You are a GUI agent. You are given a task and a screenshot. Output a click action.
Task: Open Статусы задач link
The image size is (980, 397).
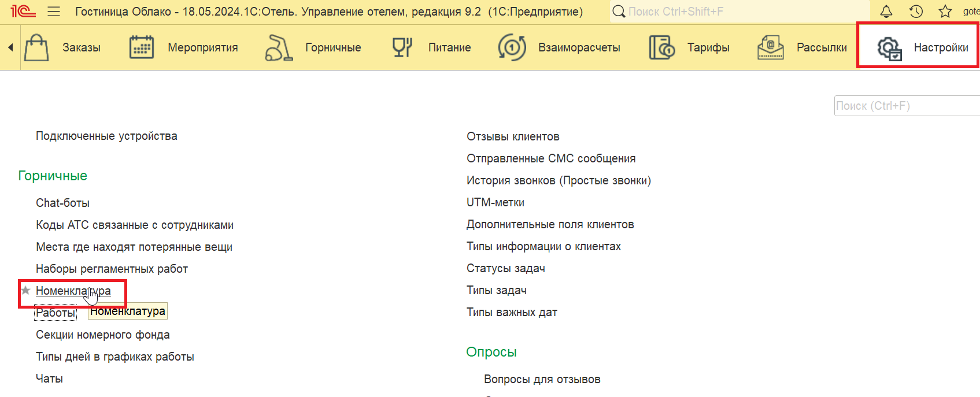point(506,268)
